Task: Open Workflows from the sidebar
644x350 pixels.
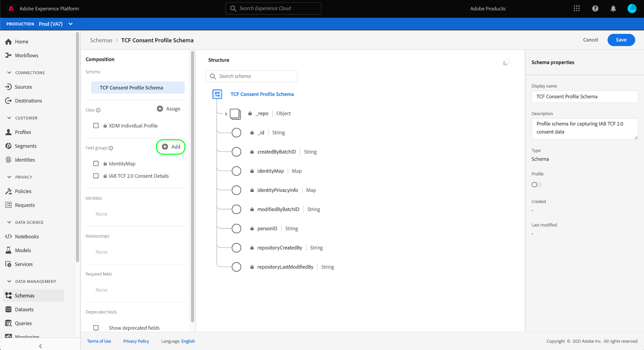Action: tap(26, 55)
